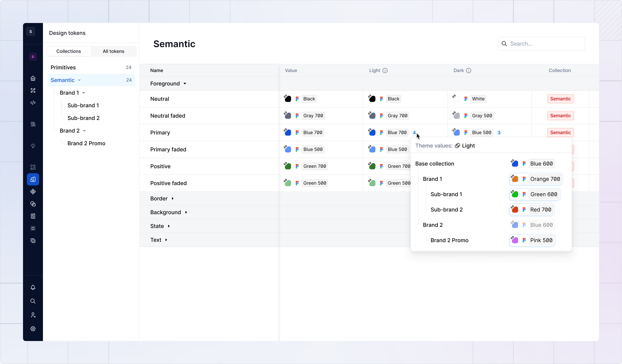Collapse Brand 1 chevron in sidebar
Screen dimensions: 622x364
[84, 93]
